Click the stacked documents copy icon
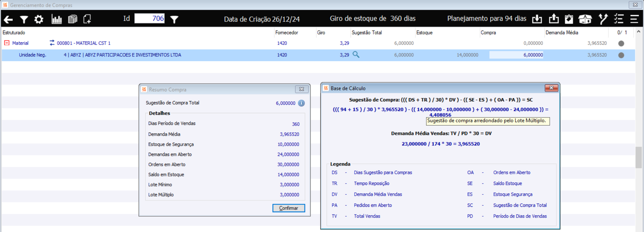 click(73, 19)
